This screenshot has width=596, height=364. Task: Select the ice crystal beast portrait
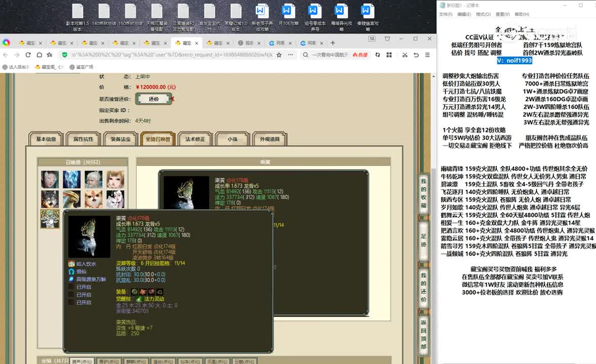coord(72,179)
